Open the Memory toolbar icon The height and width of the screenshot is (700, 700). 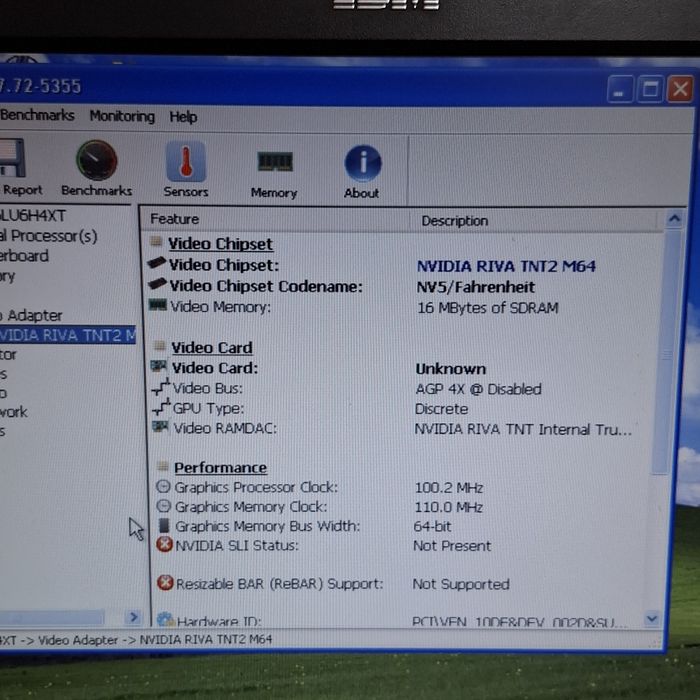tap(275, 162)
